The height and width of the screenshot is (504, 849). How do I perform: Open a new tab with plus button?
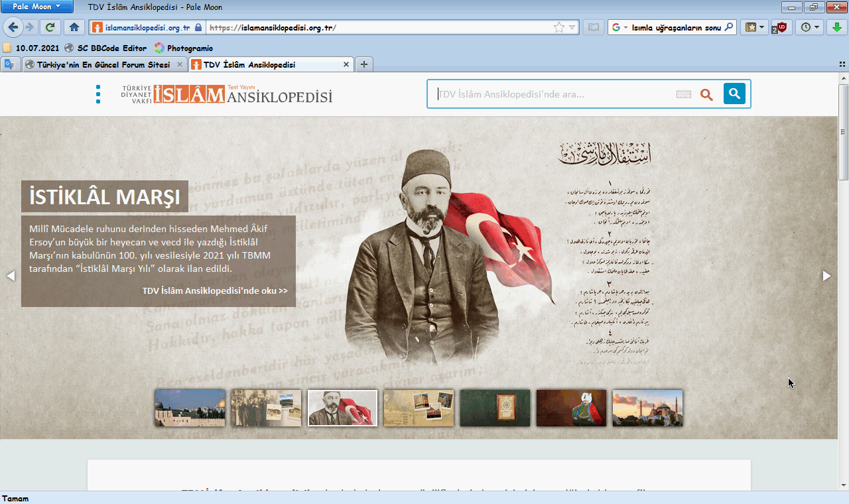[364, 64]
